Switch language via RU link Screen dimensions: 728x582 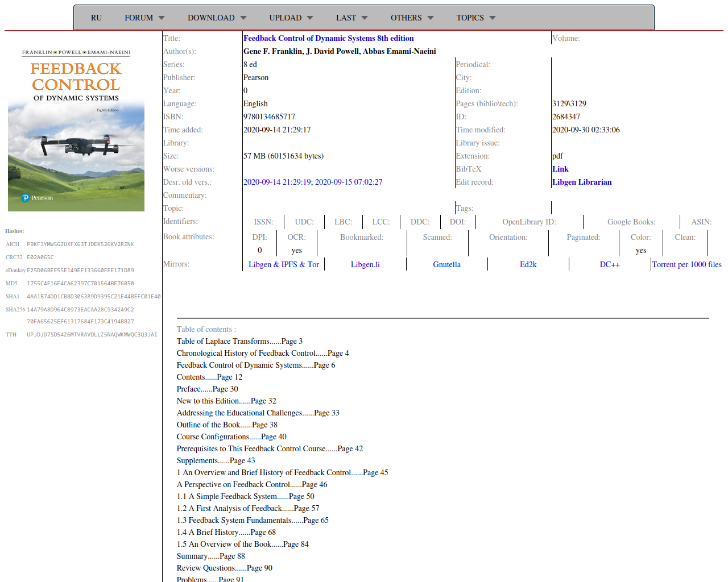[96, 18]
